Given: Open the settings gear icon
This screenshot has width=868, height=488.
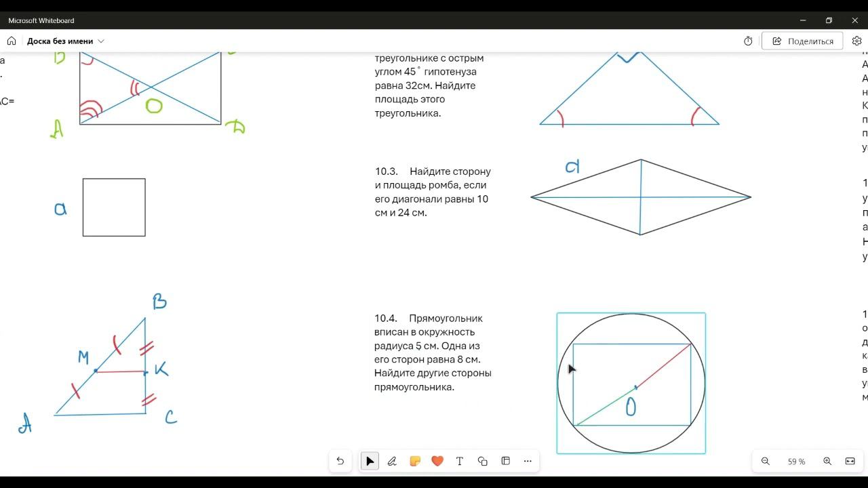Looking at the screenshot, I should [857, 41].
